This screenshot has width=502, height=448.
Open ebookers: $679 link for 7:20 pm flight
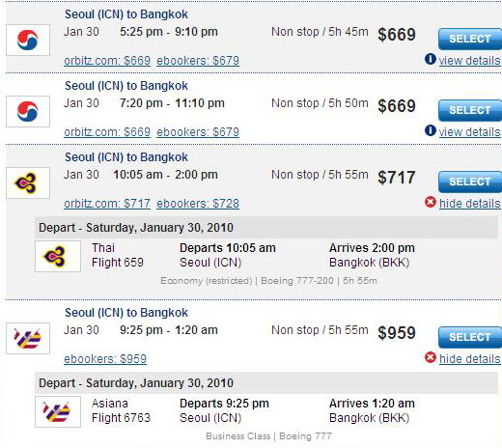(198, 132)
